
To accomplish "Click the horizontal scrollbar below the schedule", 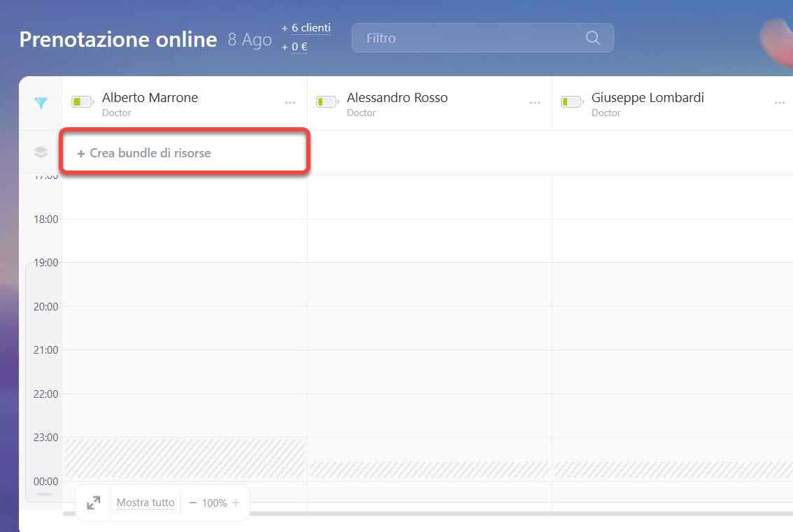I will (x=420, y=513).
